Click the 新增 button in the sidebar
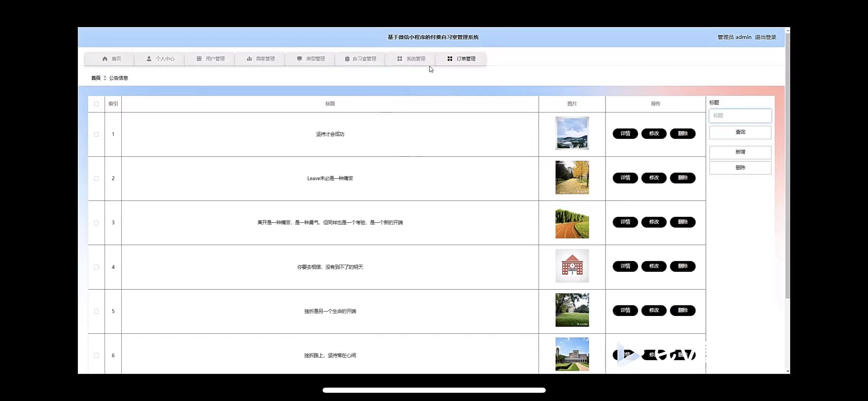 tap(740, 152)
